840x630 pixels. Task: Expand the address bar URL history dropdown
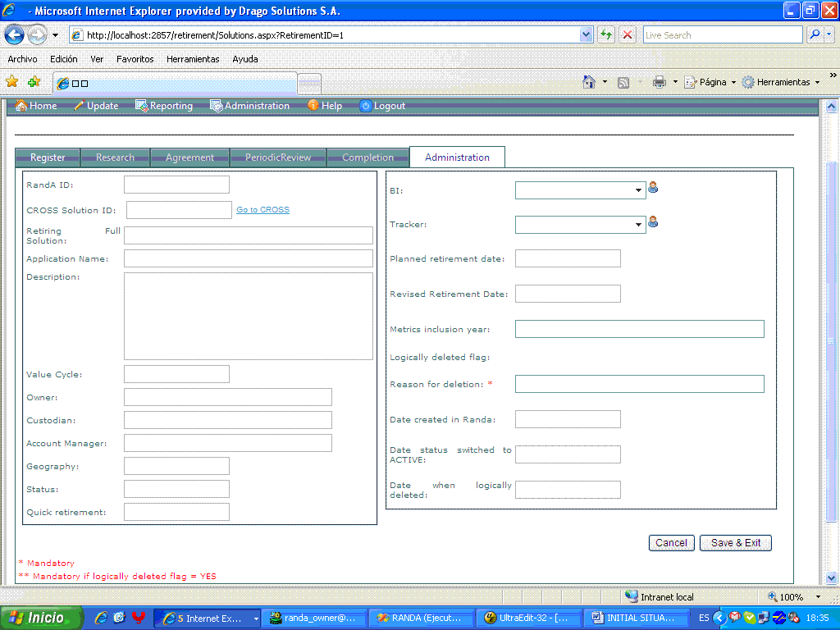(586, 34)
